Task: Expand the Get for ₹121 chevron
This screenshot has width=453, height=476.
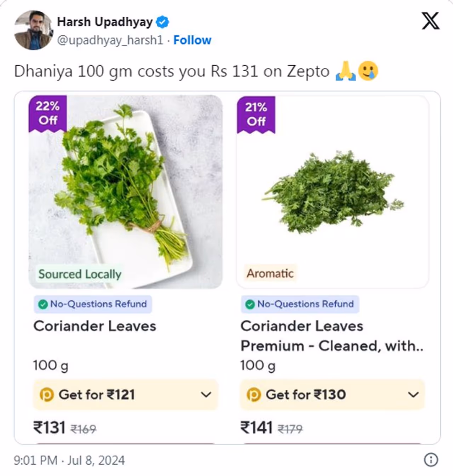Action: pos(206,395)
